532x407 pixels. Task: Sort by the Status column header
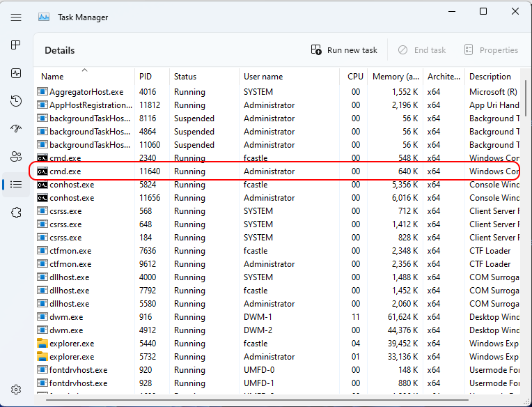click(x=204, y=77)
